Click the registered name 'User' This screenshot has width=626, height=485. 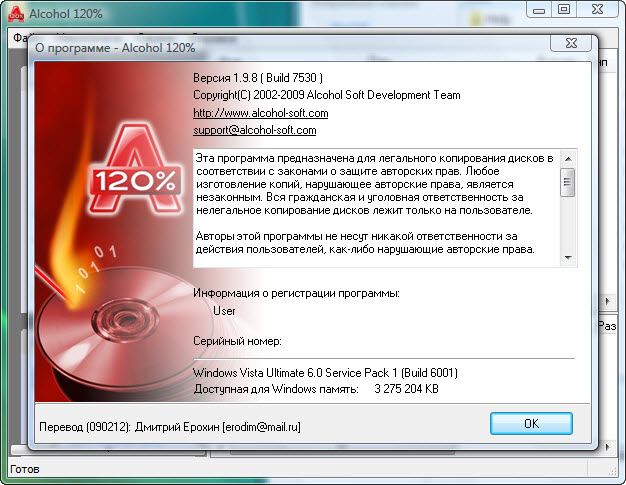click(224, 311)
